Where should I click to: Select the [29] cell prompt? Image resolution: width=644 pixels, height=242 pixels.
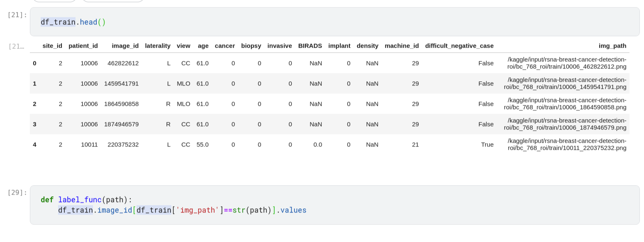pyautogui.click(x=17, y=193)
